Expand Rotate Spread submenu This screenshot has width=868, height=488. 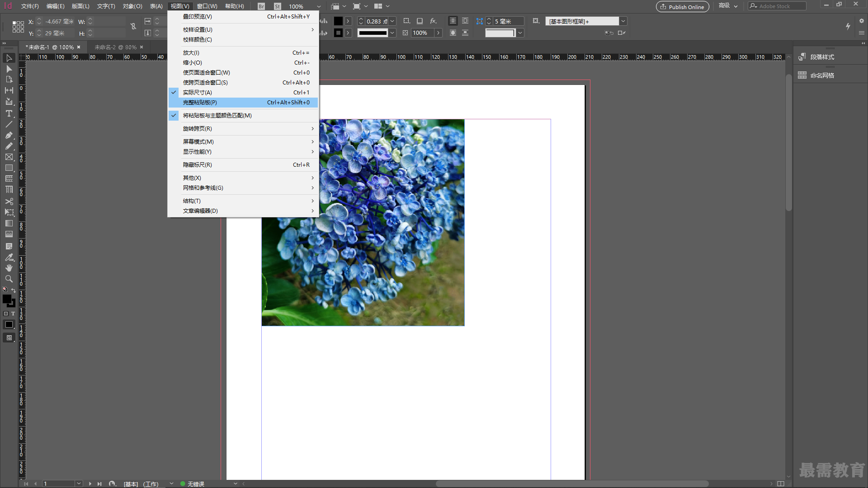click(x=243, y=128)
